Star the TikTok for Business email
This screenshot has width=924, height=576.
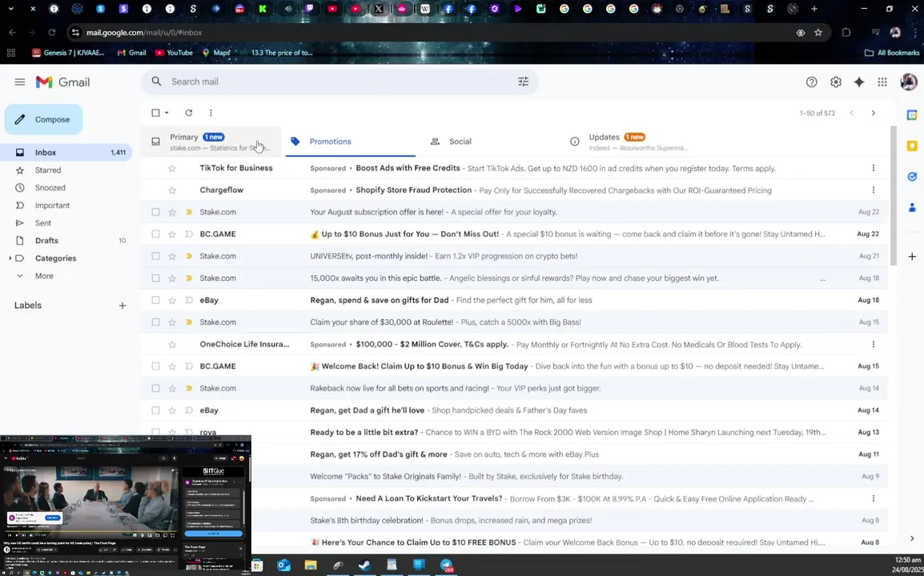pyautogui.click(x=172, y=169)
